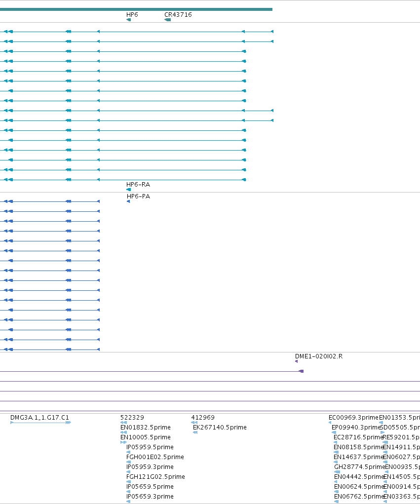Click the 522329 feature label
420x504 pixels.
[x=132, y=418]
